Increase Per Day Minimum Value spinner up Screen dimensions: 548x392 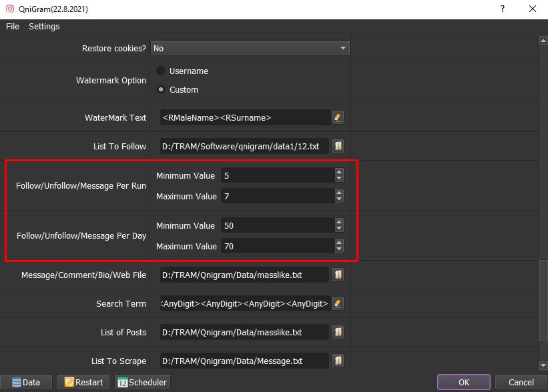click(339, 221)
